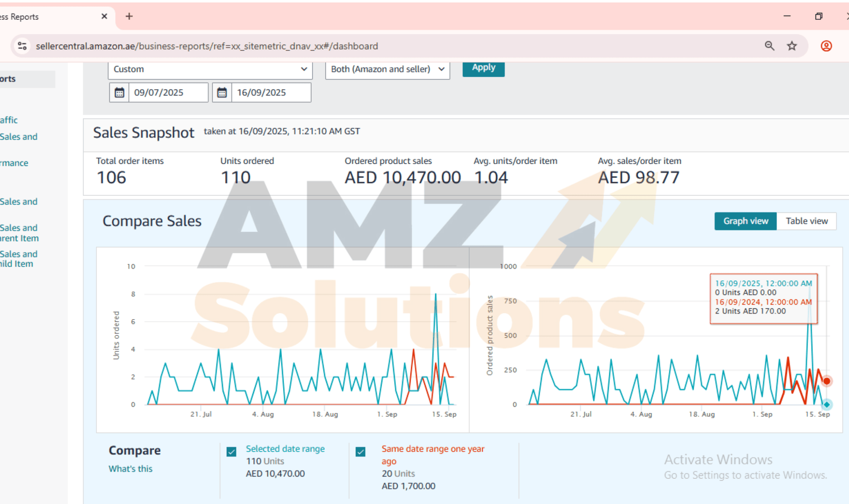The image size is (849, 504).
Task: Bookmark this page with the star icon
Action: 792,46
